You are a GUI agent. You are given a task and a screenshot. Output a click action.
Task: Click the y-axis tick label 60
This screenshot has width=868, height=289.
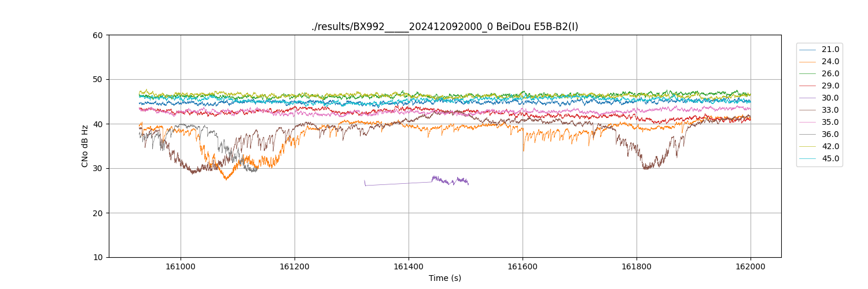[98, 35]
